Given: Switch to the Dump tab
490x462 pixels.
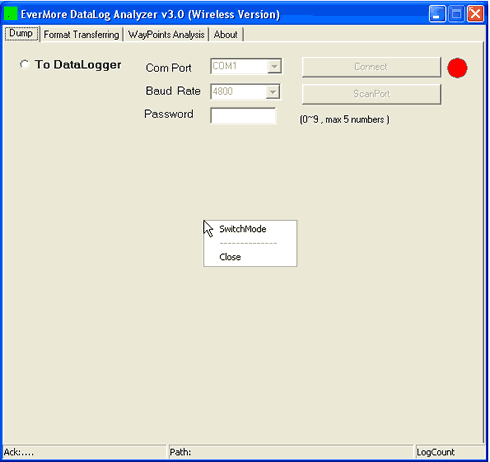Looking at the screenshot, I should pyautogui.click(x=21, y=34).
